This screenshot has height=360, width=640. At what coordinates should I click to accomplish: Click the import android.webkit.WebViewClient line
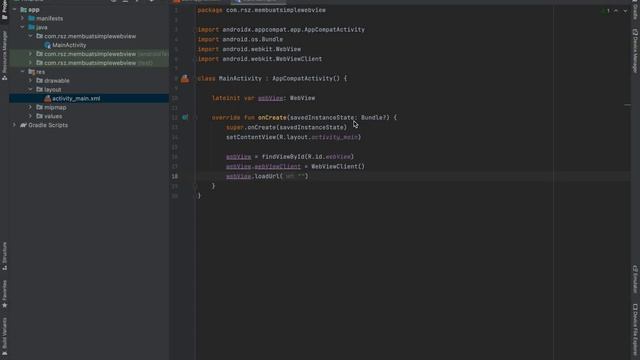tap(260, 59)
